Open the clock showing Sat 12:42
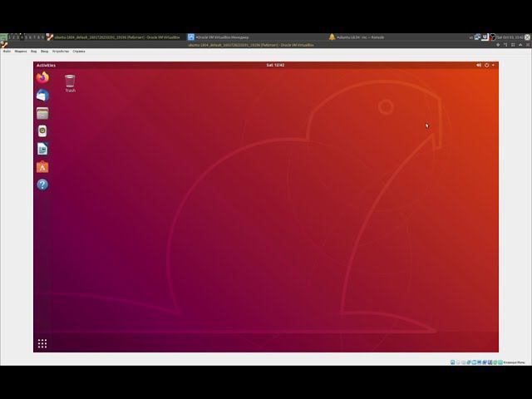Viewport: 532px width, 399px height. (275, 65)
